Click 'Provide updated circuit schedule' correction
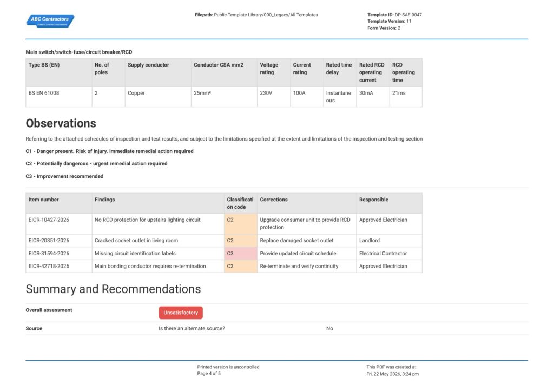 point(298,253)
